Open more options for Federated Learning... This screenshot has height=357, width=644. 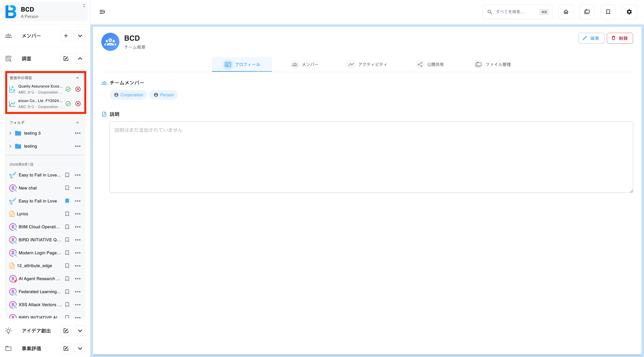[78, 292]
